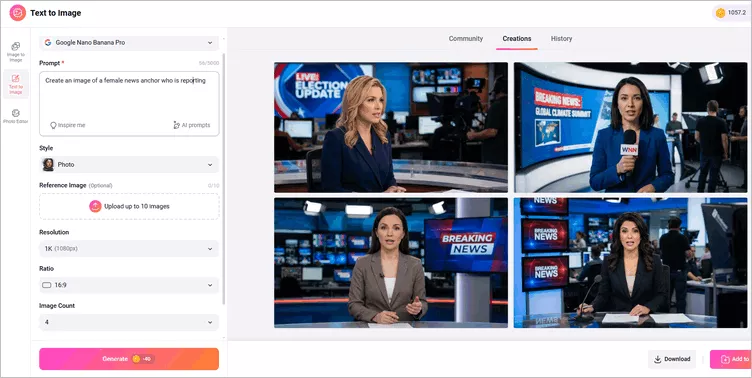Click the Photo style preview thumbnail
The image size is (752, 378).
tap(48, 165)
